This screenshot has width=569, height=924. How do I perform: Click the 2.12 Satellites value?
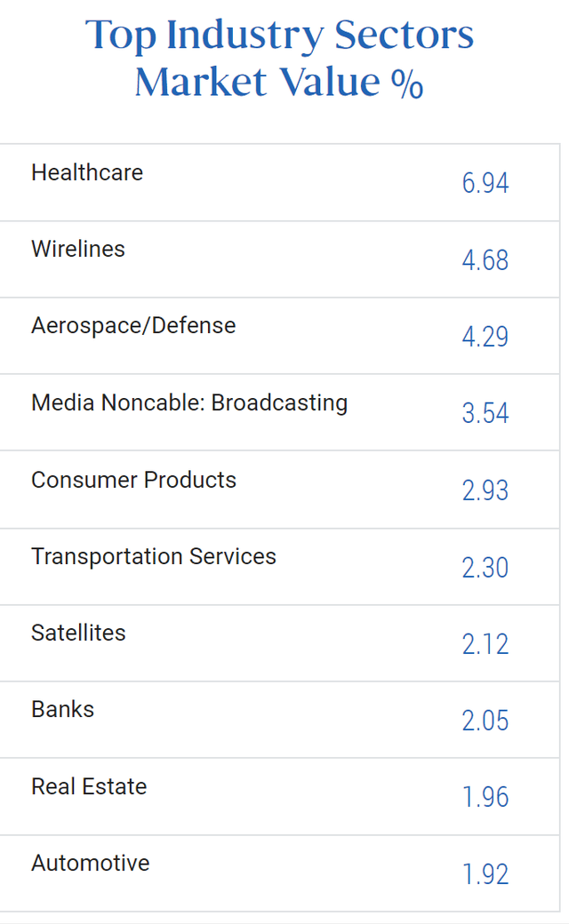pyautogui.click(x=485, y=644)
